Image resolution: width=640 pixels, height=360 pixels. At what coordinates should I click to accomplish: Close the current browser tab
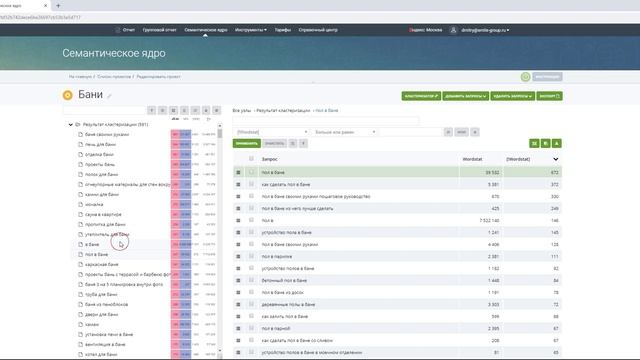[45, 6]
